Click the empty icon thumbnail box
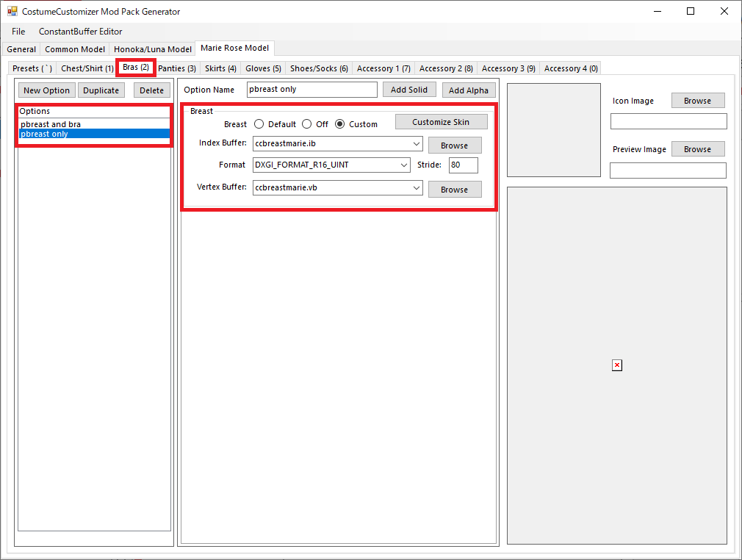The image size is (742, 560). coord(554,130)
